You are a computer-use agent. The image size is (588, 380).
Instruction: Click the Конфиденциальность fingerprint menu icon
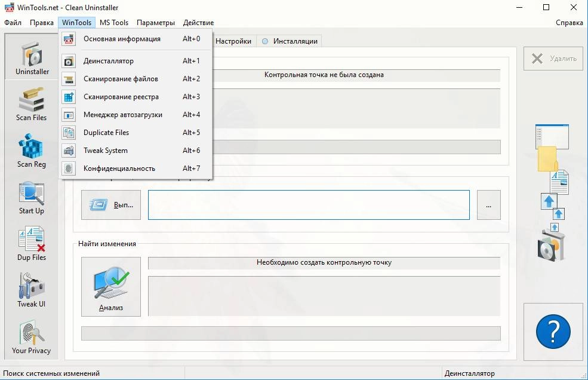click(69, 168)
